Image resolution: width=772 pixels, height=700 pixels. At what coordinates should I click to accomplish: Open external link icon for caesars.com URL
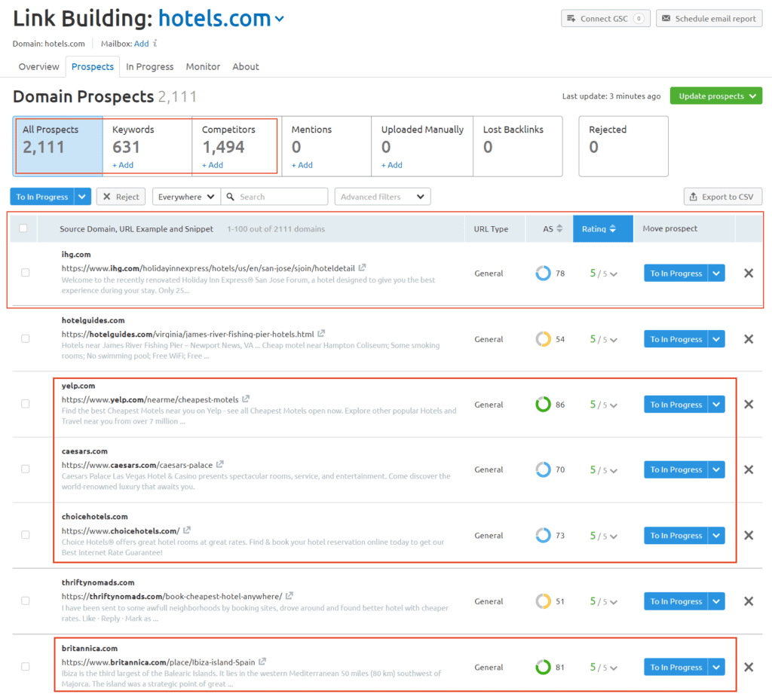[x=219, y=464]
